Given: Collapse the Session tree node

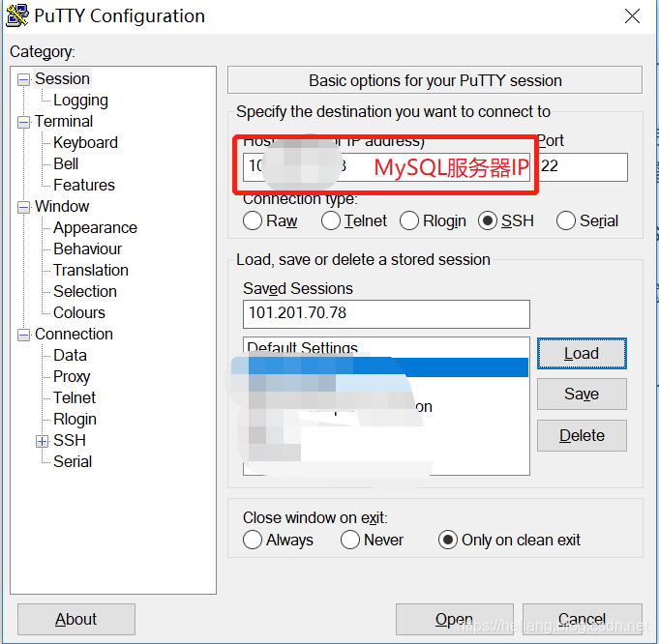Looking at the screenshot, I should pos(24,79).
